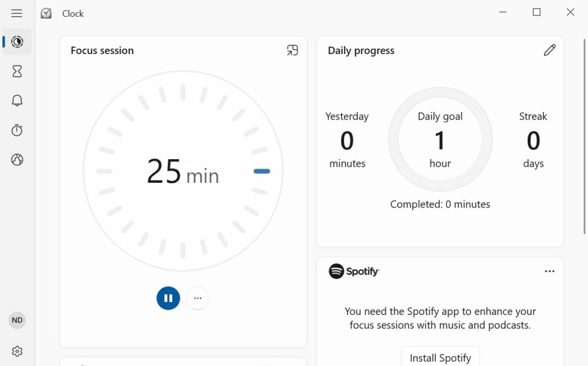Viewport: 588px width, 366px height.
Task: Open the World clock page (globe icon)
Action: click(17, 160)
